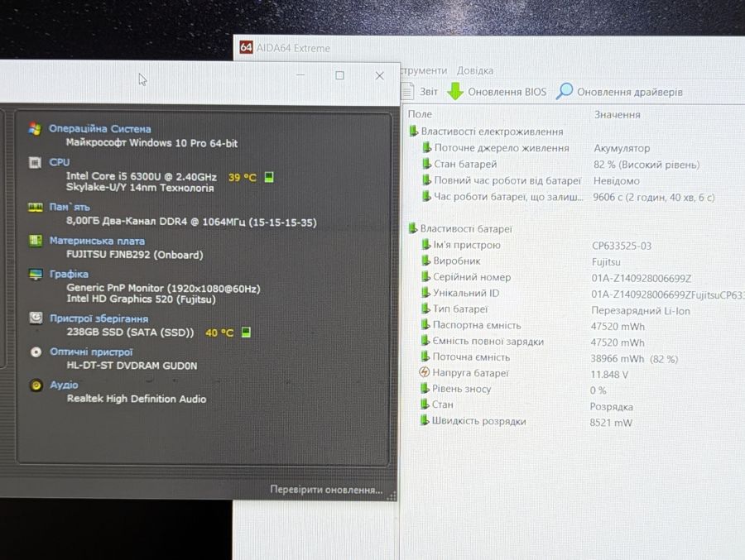
Task: Open the Аудіо section heading
Action: pos(64,385)
